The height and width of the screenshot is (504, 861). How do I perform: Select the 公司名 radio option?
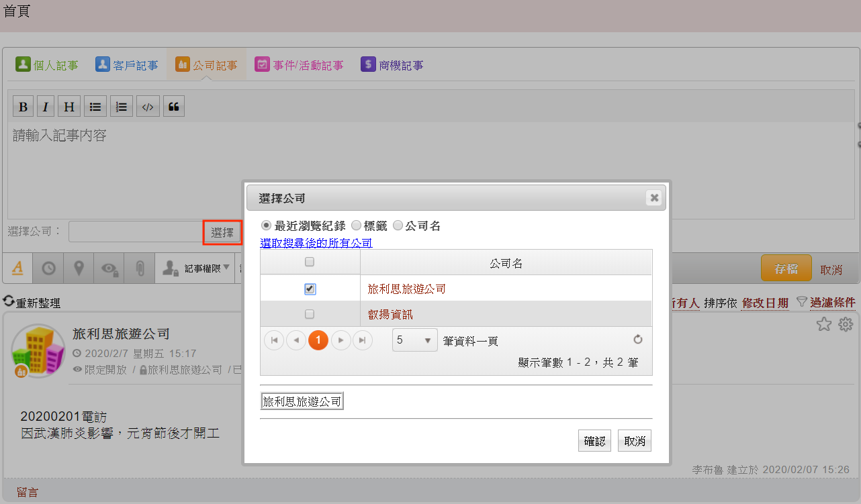[x=398, y=225]
